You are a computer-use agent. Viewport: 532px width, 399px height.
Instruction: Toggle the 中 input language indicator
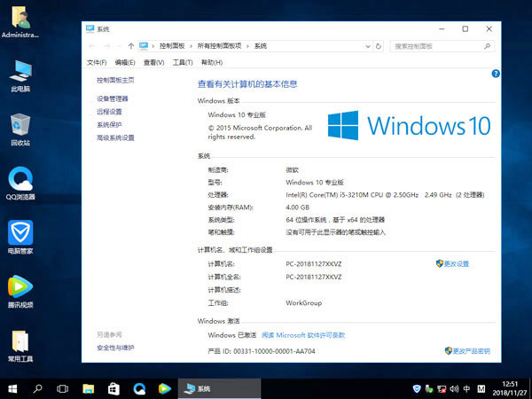tap(467, 389)
